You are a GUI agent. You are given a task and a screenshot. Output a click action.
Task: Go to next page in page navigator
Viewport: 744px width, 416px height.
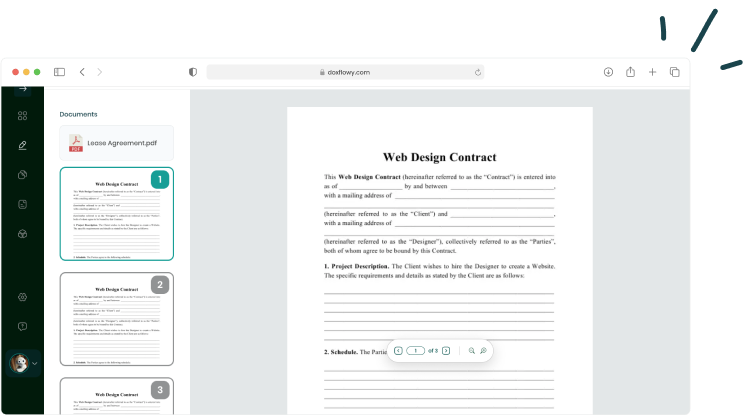click(x=446, y=351)
